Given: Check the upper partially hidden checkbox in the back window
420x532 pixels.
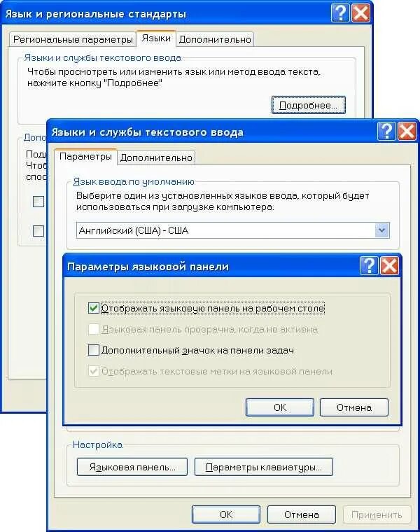Looking at the screenshot, I should click(38, 202).
